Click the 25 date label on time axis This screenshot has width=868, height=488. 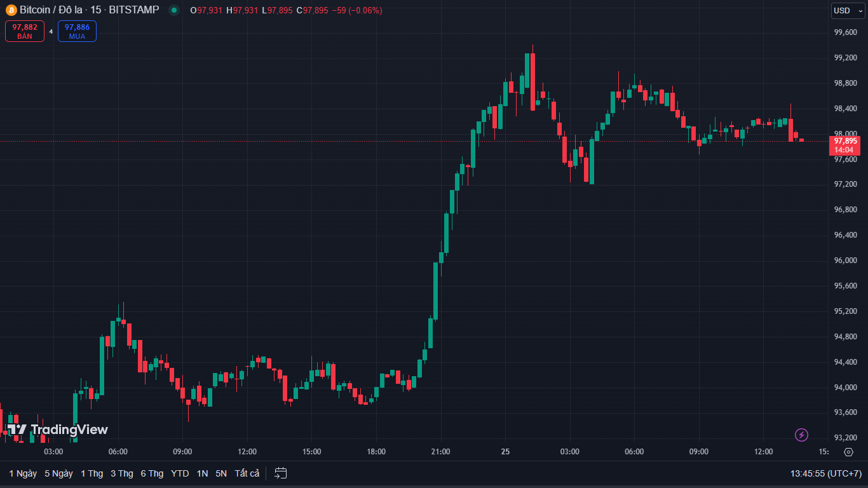[505, 452]
